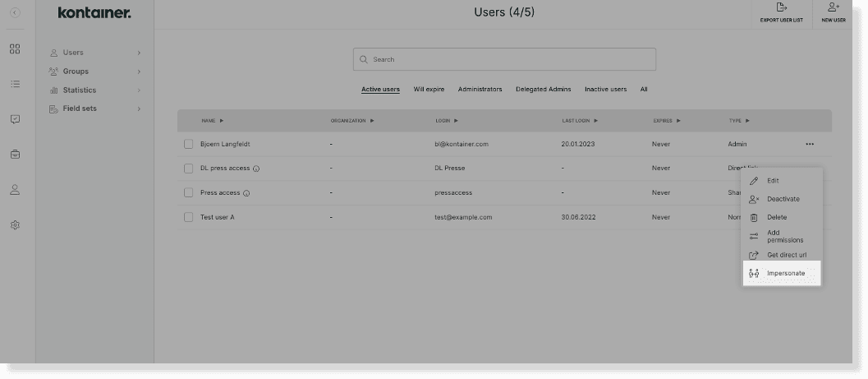Screen dimensions: 868x379
Task: Switch to the All users tab
Action: [644, 90]
